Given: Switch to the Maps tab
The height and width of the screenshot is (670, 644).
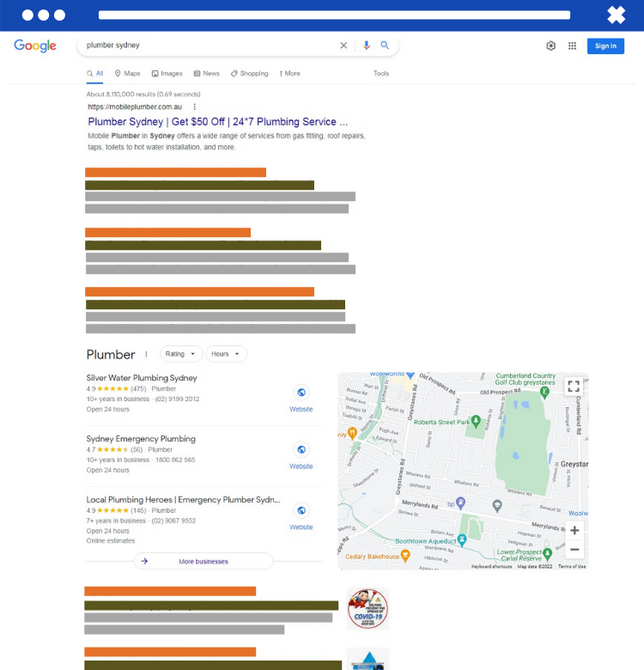Looking at the screenshot, I should (127, 74).
